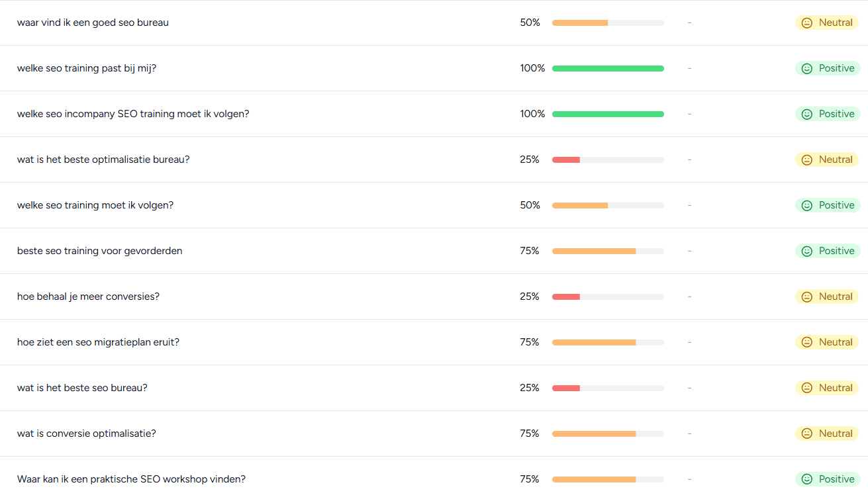868x501 pixels.
Task: Click the smiley icon for 'welke seo training past bij mij?'
Action: (x=806, y=69)
